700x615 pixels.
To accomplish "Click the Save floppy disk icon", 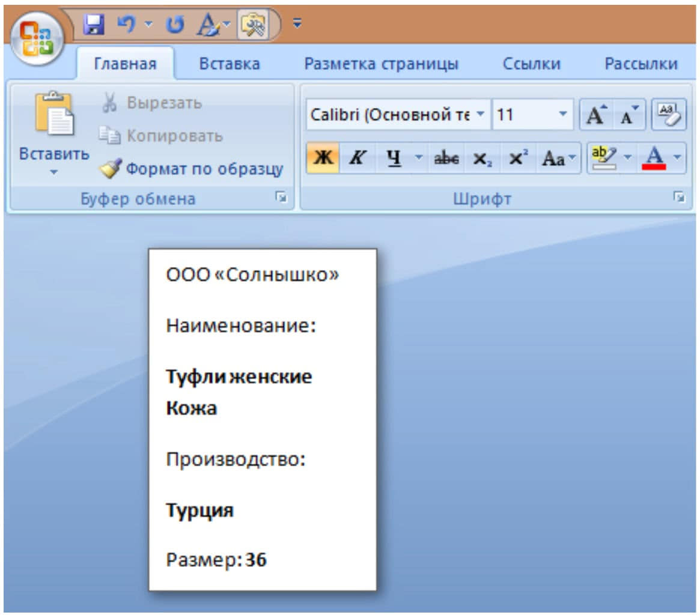I will (x=94, y=25).
